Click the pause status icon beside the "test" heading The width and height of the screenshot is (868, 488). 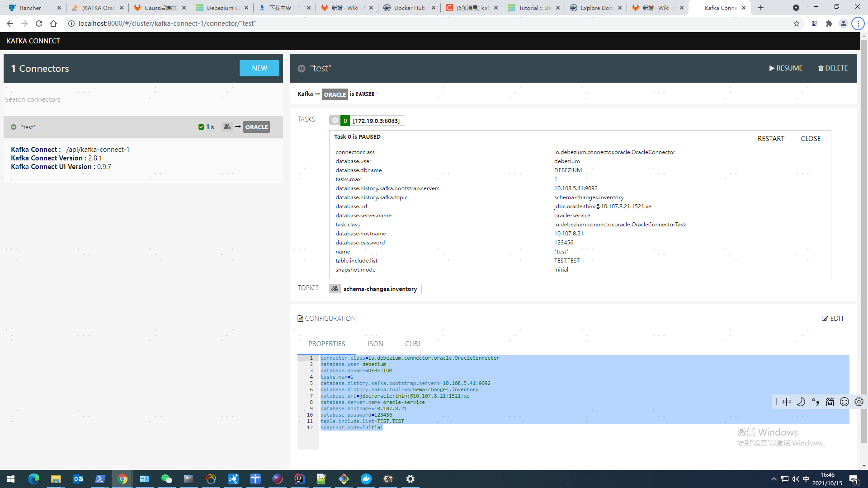click(302, 69)
